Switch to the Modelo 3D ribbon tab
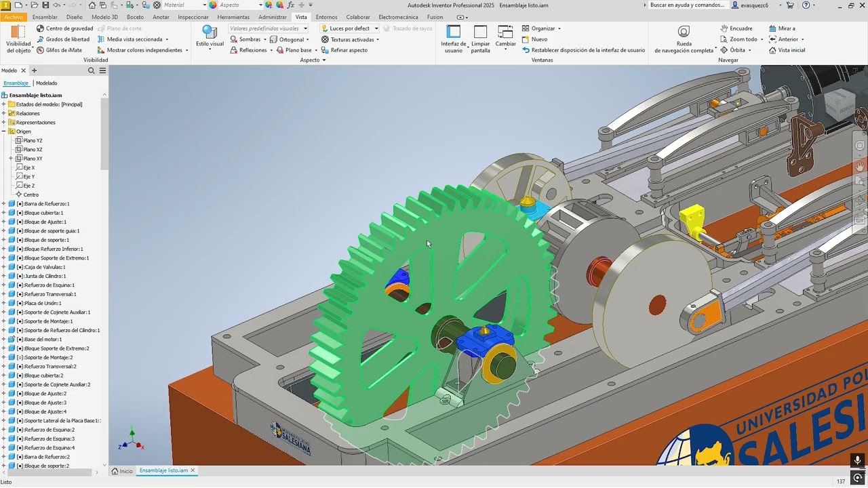Viewport: 868px width, 488px height. click(x=104, y=17)
